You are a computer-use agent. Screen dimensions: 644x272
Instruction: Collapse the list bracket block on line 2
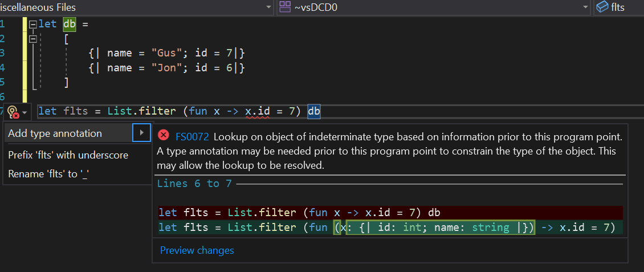tap(33, 39)
